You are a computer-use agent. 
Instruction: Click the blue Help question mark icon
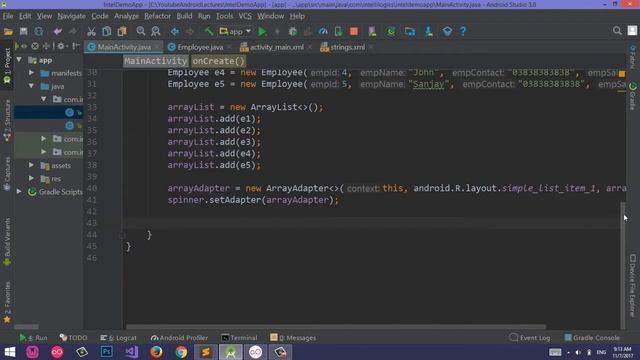point(463,31)
